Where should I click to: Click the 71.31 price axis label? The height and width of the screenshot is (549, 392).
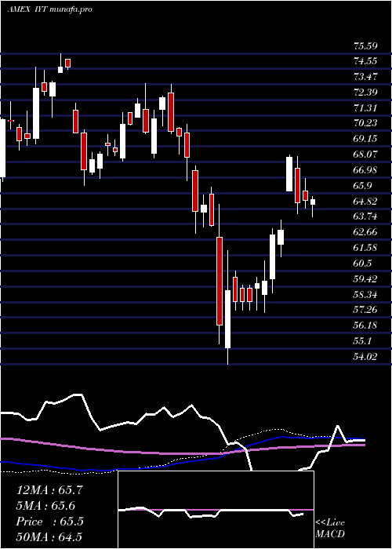point(365,108)
